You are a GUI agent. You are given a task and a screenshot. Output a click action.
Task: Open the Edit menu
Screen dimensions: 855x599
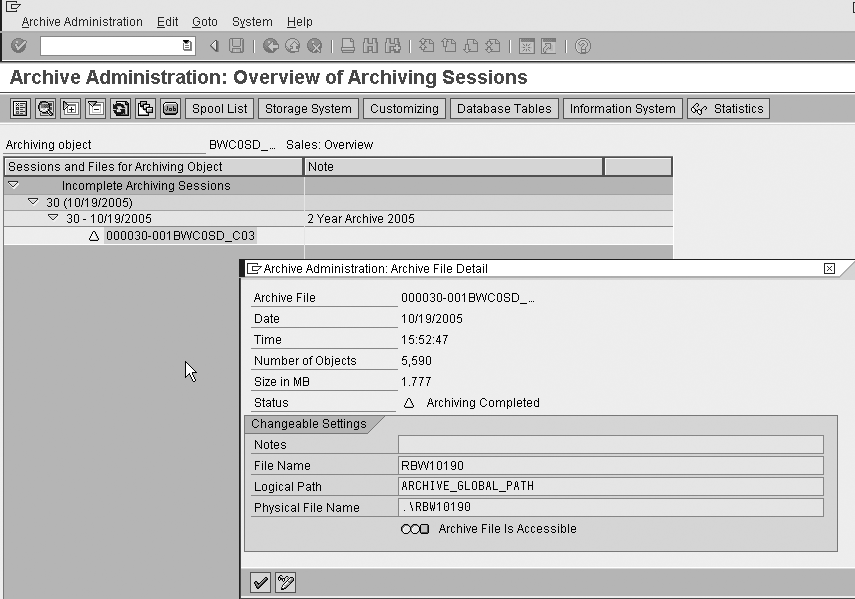pyautogui.click(x=167, y=22)
